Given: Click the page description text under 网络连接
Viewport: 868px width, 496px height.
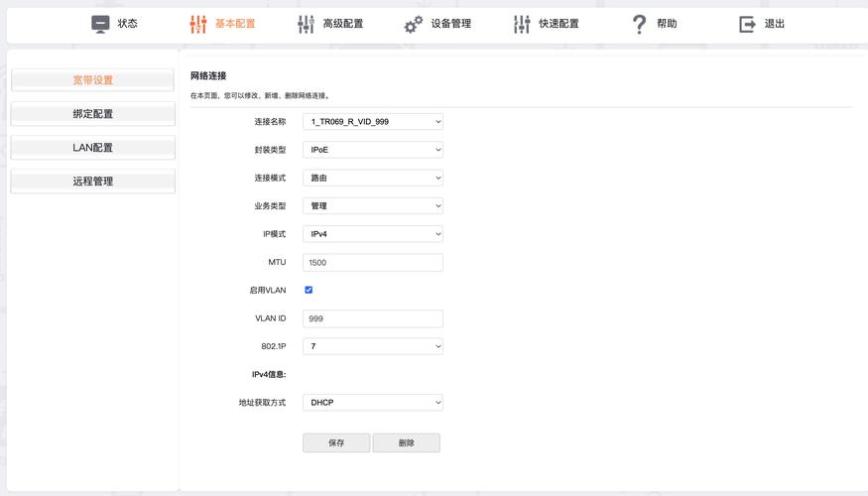Looking at the screenshot, I should point(260,96).
